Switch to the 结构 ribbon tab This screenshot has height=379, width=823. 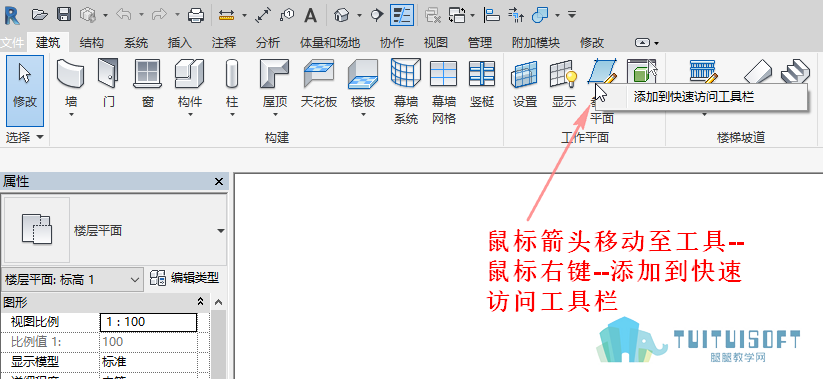coord(92,43)
